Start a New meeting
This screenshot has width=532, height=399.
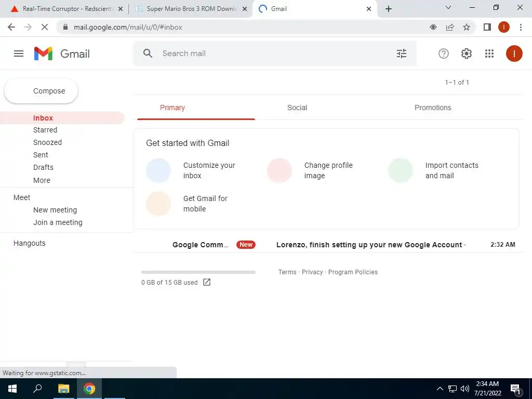click(x=55, y=210)
